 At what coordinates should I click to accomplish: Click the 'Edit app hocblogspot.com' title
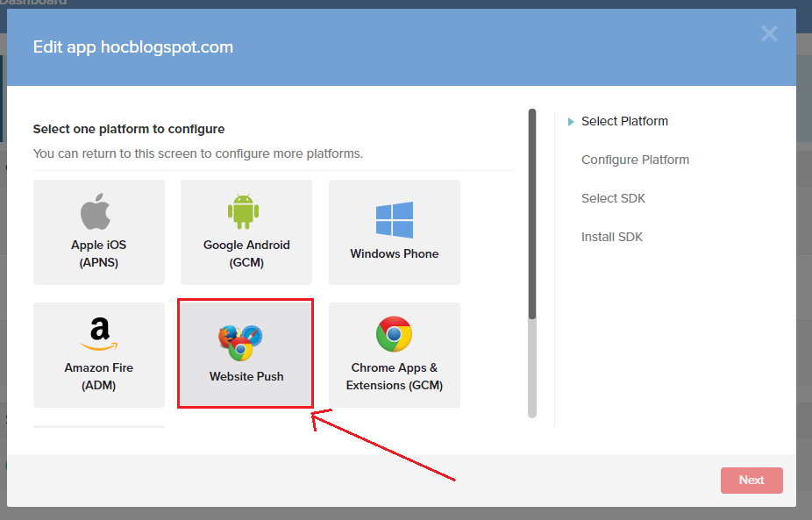click(133, 47)
